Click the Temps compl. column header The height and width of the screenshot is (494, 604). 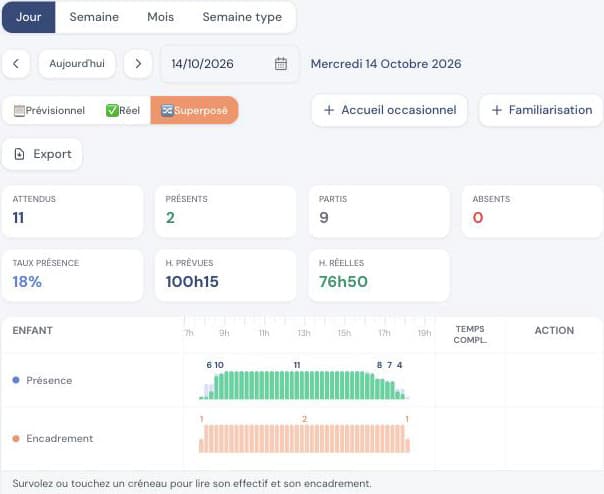coord(470,334)
